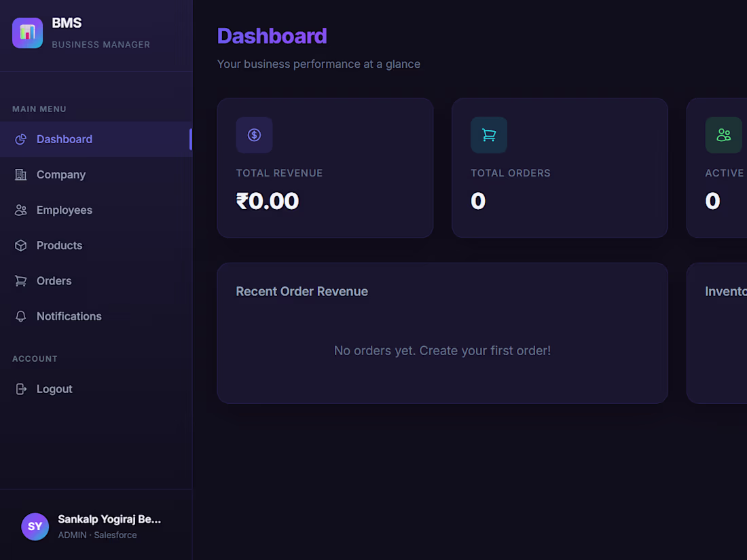
Task: Click the Company building icon
Action: (x=21, y=174)
